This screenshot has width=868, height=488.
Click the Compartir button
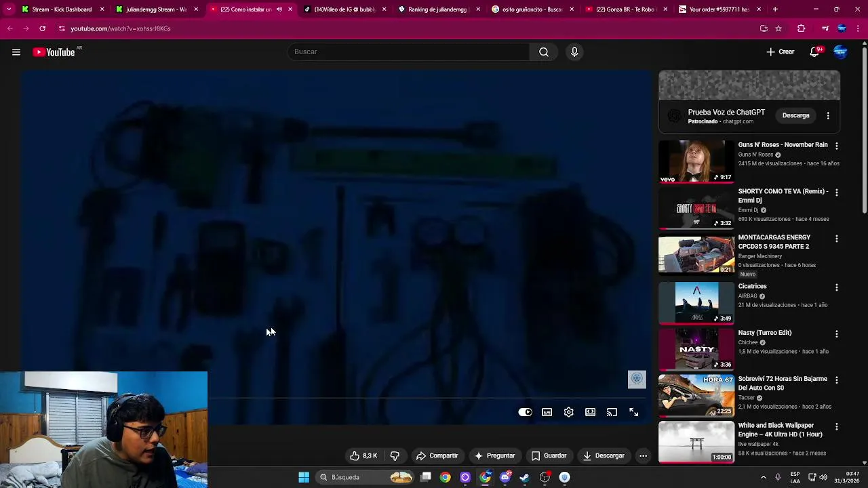coord(437,456)
